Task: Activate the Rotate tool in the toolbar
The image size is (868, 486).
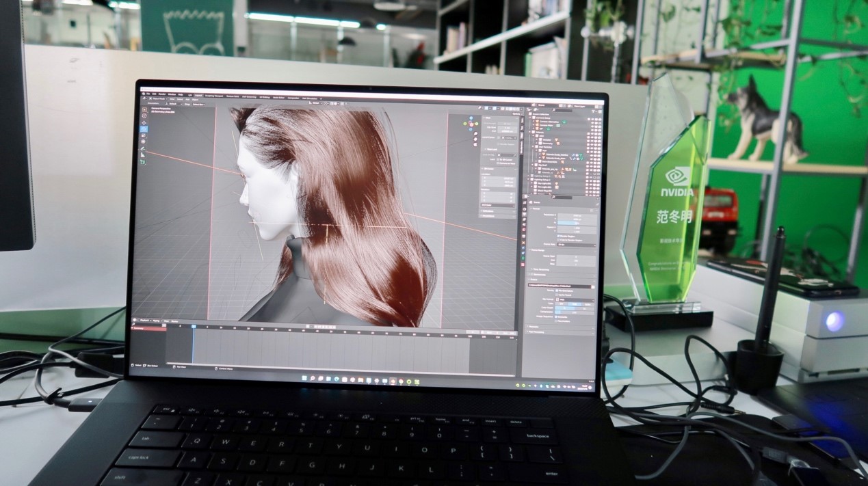Action: (x=144, y=129)
